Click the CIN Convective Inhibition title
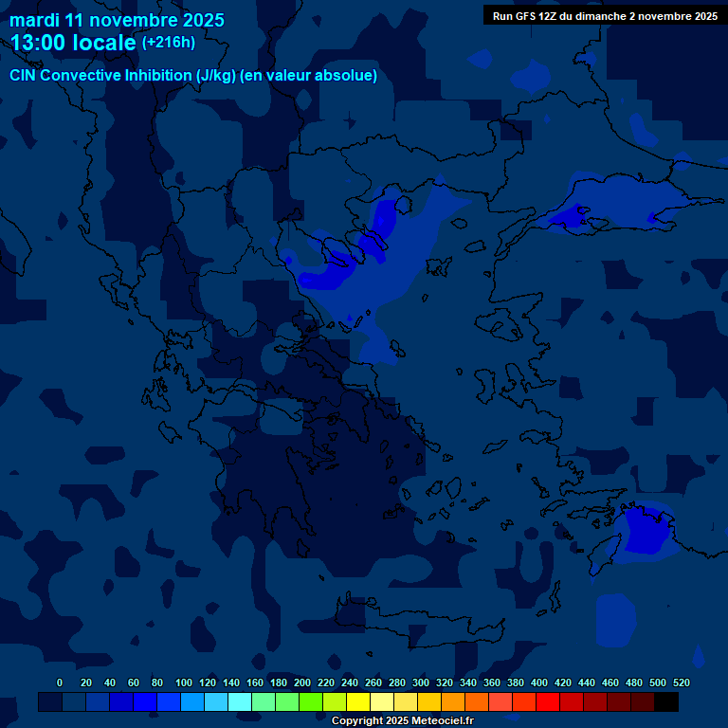Screen dimensions: 728x728 pyautogui.click(x=193, y=75)
